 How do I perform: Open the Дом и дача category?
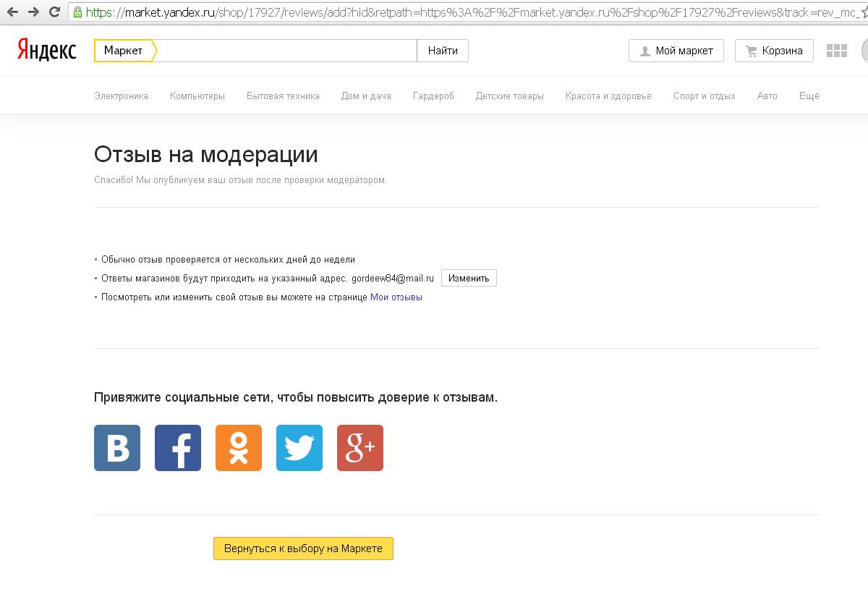(366, 96)
